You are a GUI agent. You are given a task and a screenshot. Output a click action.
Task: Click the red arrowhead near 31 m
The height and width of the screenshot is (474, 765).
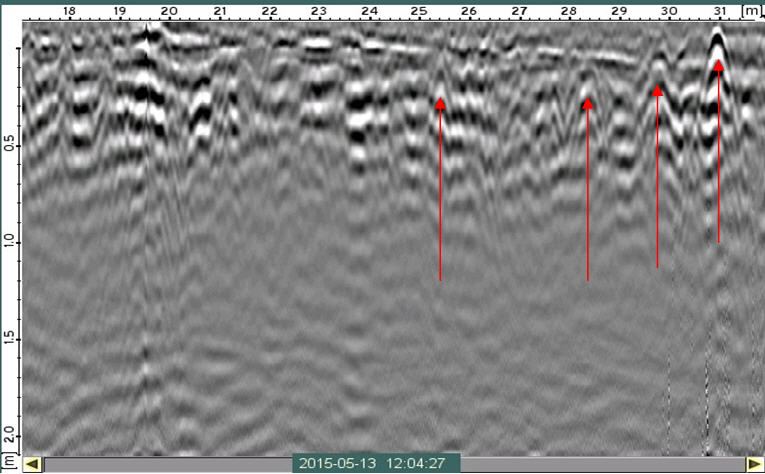tap(718, 66)
